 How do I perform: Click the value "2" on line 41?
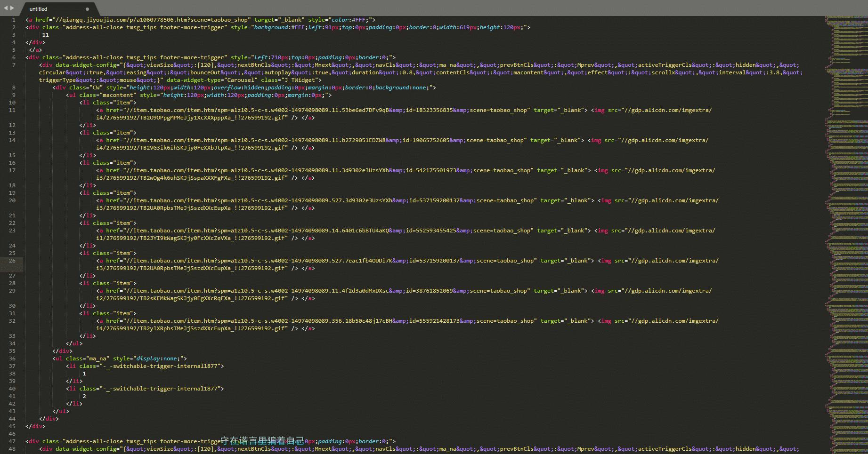[x=84, y=396]
